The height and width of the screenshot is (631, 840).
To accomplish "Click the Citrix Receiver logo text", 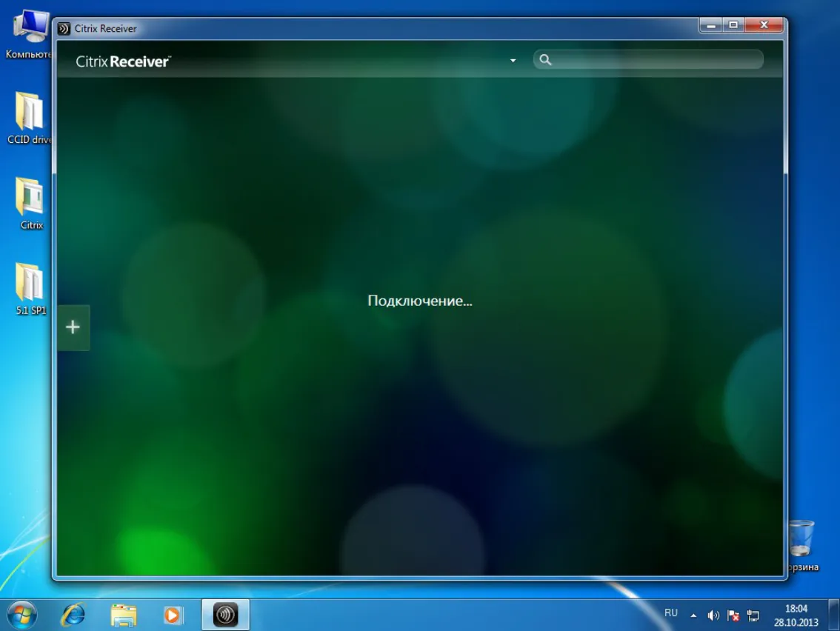I will tap(123, 61).
